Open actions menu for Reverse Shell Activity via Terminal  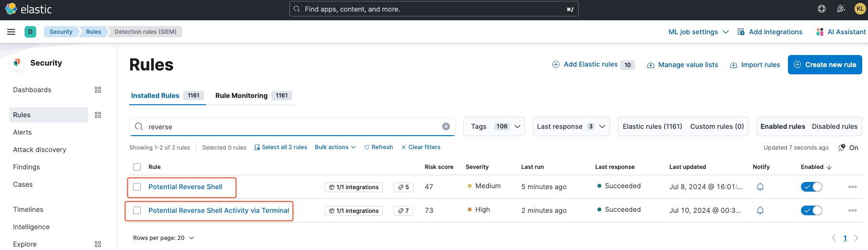coord(853,210)
